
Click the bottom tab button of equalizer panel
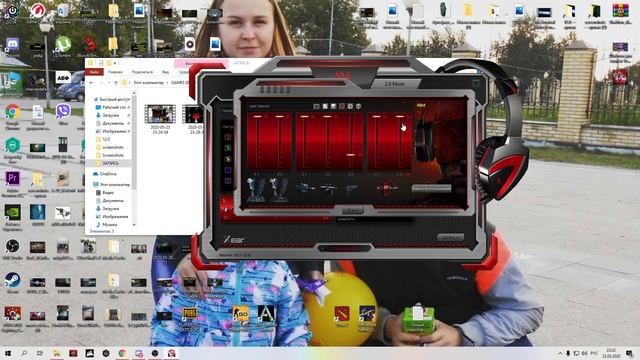tap(352, 210)
